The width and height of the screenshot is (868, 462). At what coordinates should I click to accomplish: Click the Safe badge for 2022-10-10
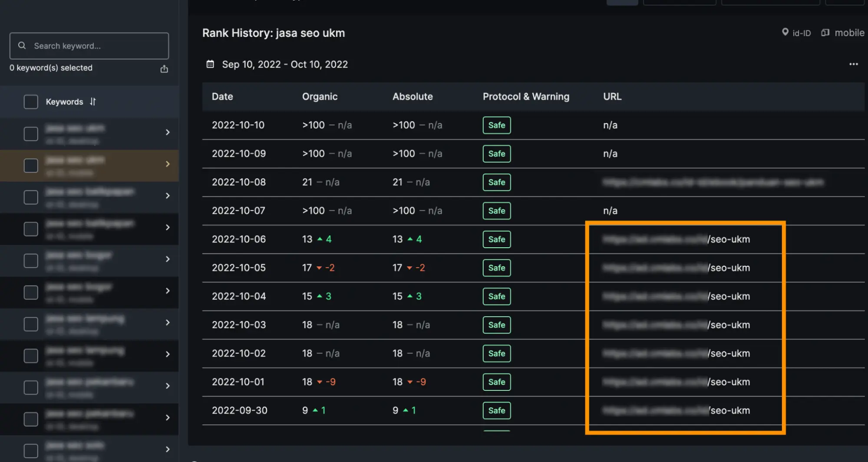(x=497, y=125)
